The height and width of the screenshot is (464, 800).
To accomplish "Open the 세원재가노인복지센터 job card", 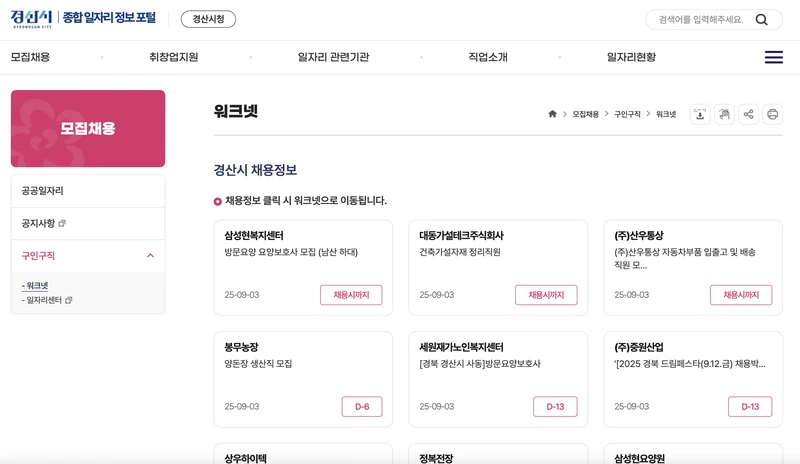I will click(498, 379).
